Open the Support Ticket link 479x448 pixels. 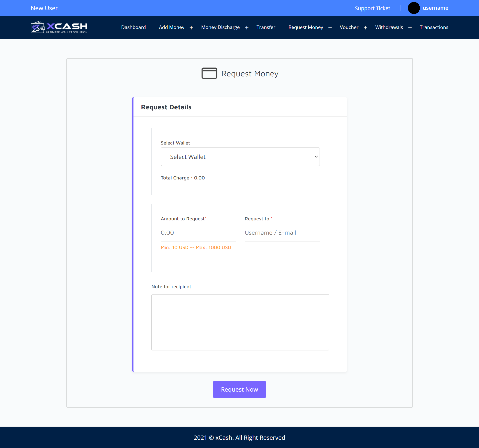click(372, 8)
